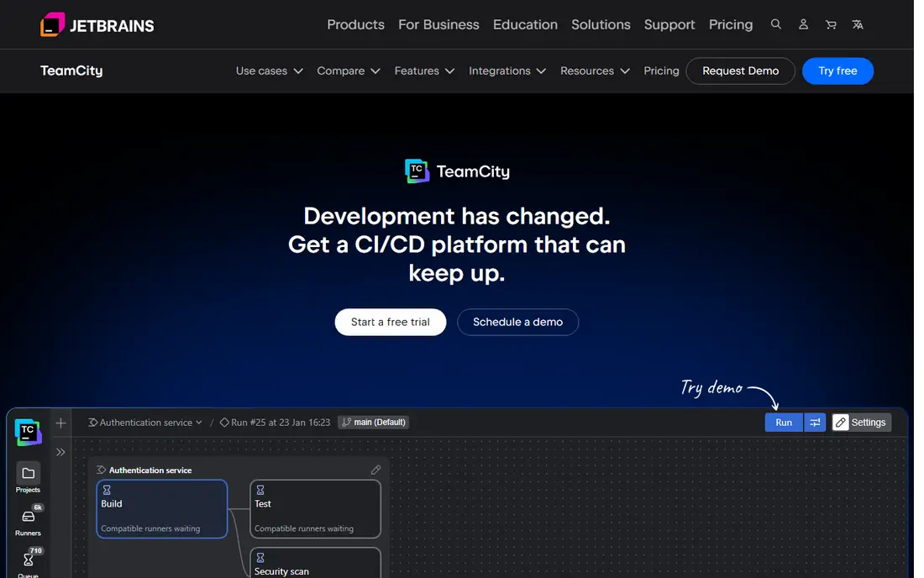The image size is (924, 578).
Task: Expand the Resources dropdown
Action: click(596, 71)
